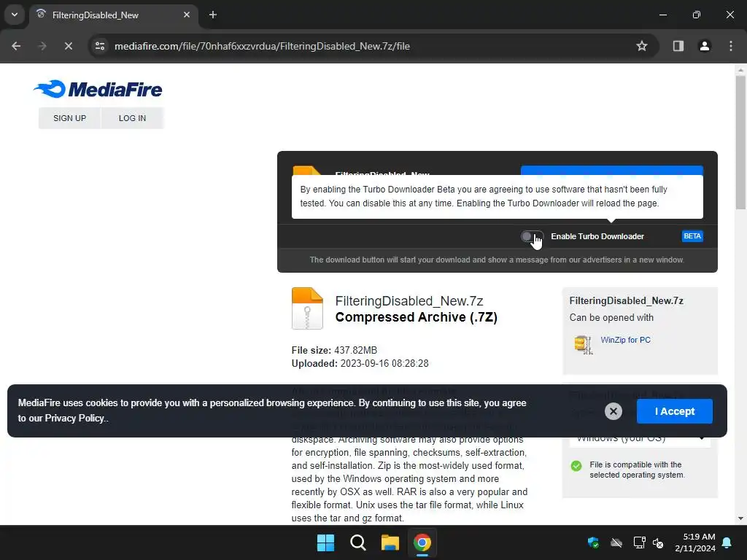
Task: Dismiss cookie banner with X icon
Action: tap(613, 411)
